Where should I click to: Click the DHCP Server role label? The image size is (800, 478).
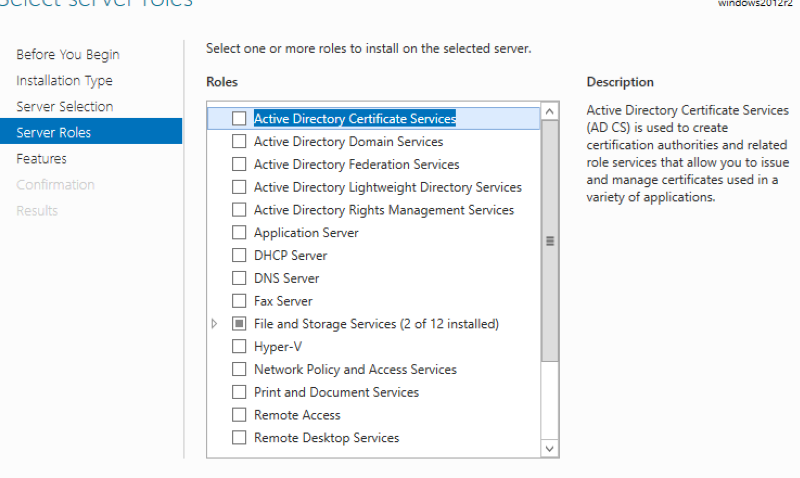(291, 255)
